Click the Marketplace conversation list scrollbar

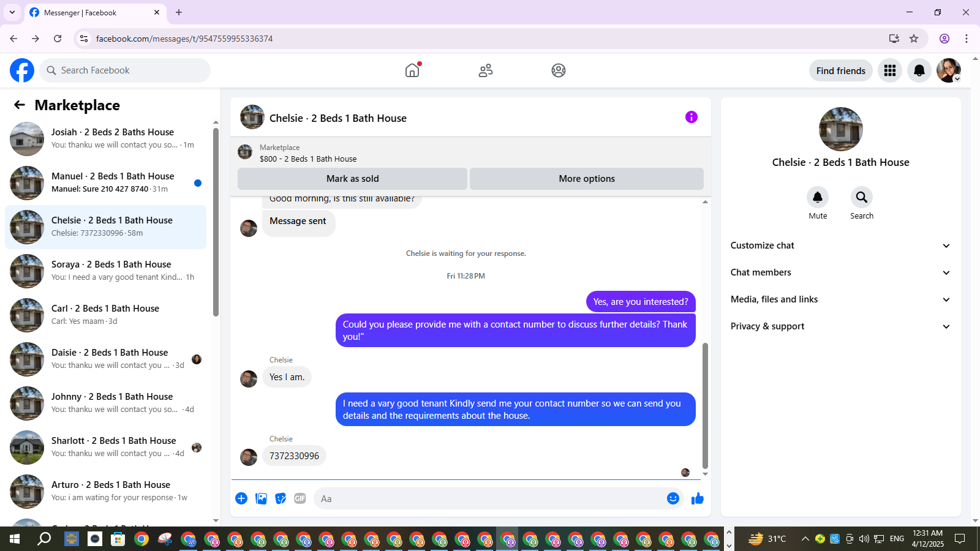[216, 222]
